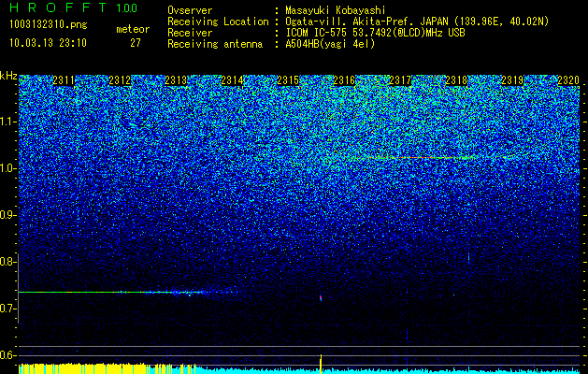Viewport: 588px width, 374px height.
Task: Click the Receiver label
Action: point(190,33)
